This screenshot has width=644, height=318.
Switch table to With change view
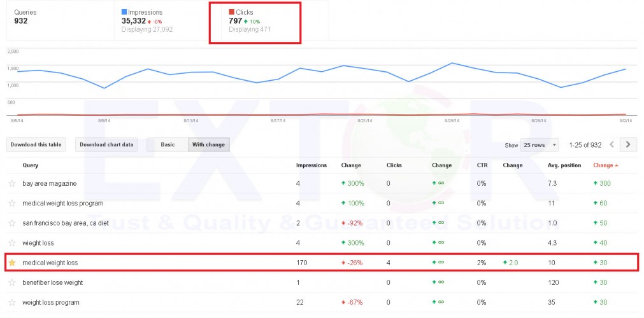pos(208,145)
